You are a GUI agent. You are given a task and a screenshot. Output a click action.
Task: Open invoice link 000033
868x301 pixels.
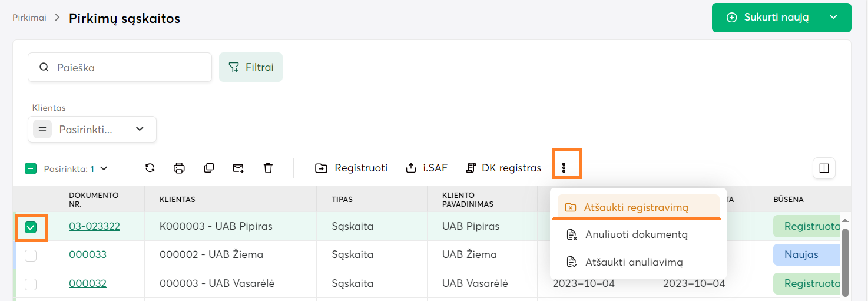(x=88, y=254)
